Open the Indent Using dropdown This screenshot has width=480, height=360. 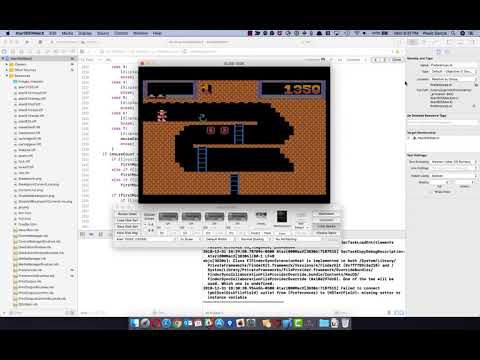pos(453,176)
